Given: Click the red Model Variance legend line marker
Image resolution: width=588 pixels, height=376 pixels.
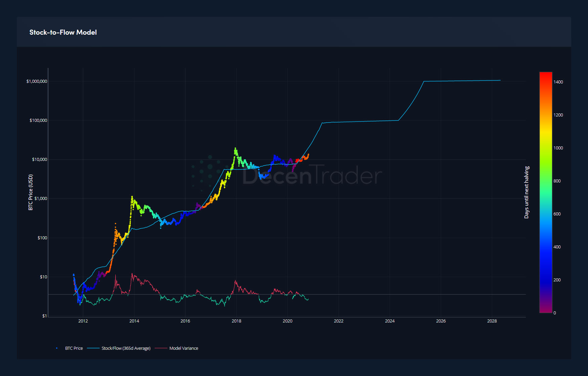Looking at the screenshot, I should pyautogui.click(x=161, y=348).
